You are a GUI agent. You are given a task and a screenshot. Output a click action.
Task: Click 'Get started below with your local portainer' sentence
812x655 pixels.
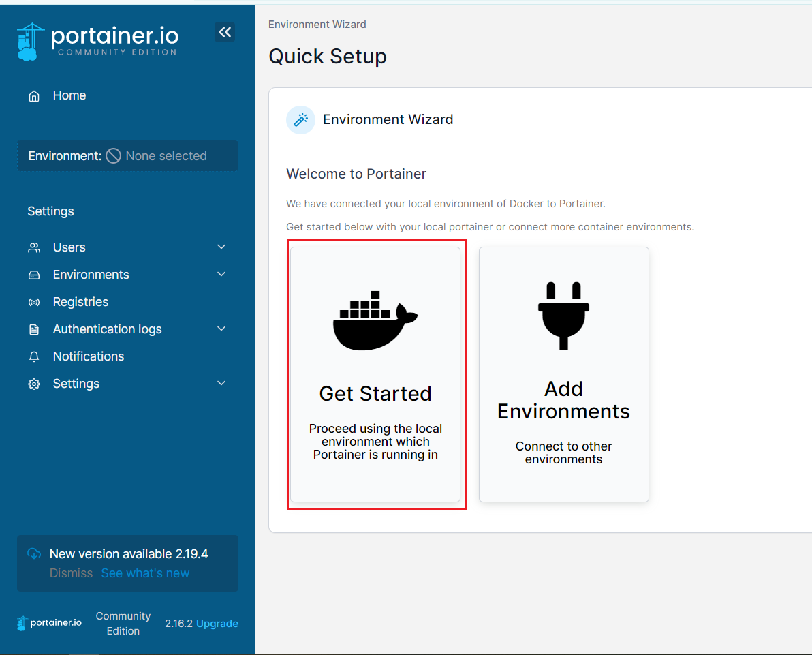pos(490,227)
